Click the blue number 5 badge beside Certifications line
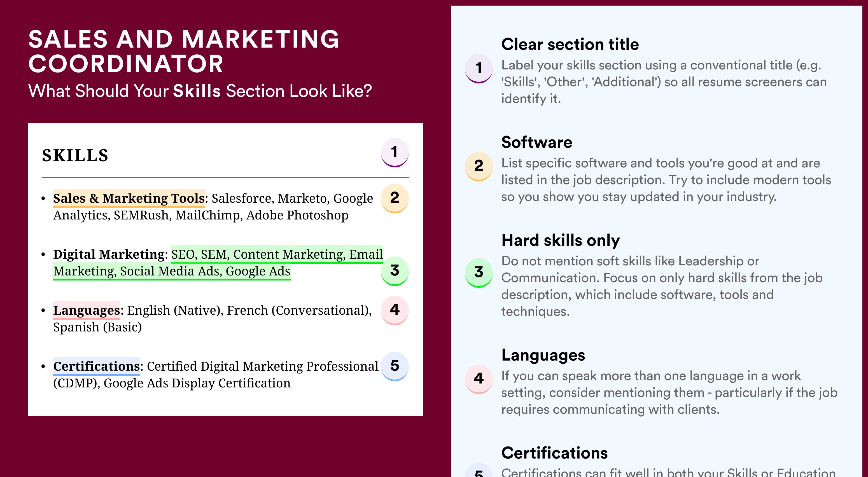Viewport: 868px width, 477px height. click(395, 366)
